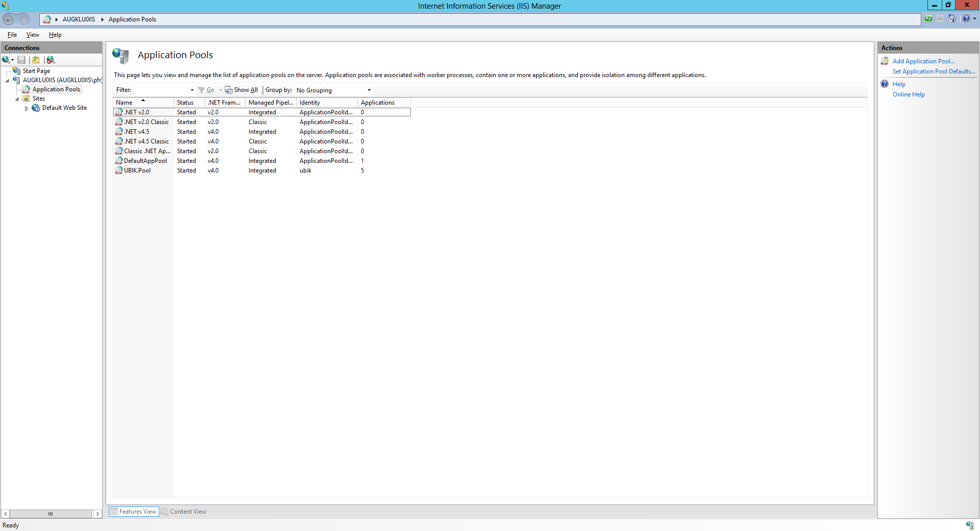
Task: Select the UBIK.Pool application pool row
Action: click(137, 171)
